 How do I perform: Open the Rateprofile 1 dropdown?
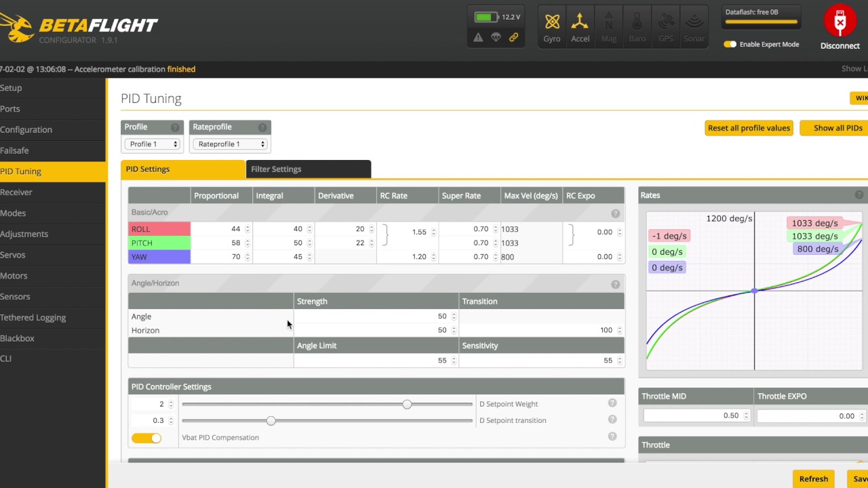click(x=230, y=144)
